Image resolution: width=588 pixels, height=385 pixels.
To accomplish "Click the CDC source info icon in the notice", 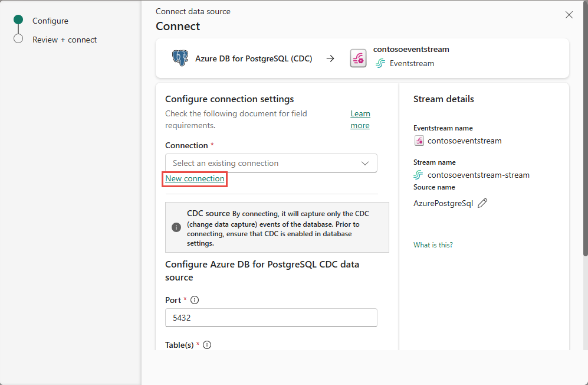I will [x=176, y=227].
